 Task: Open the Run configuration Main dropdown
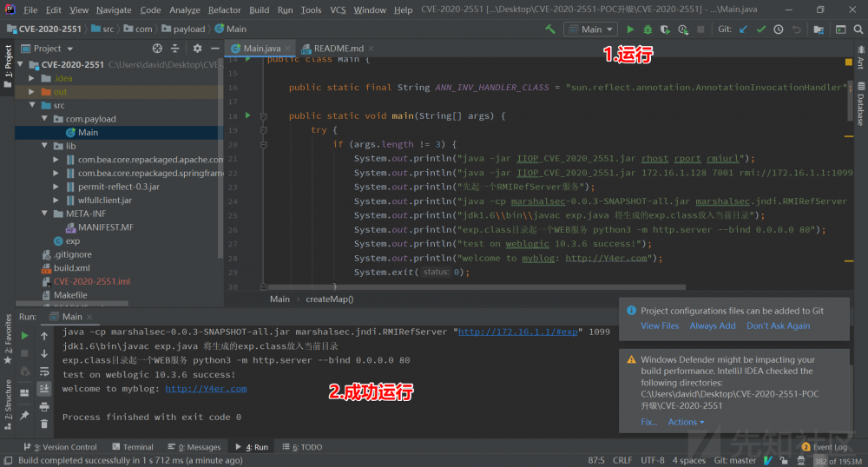(590, 30)
